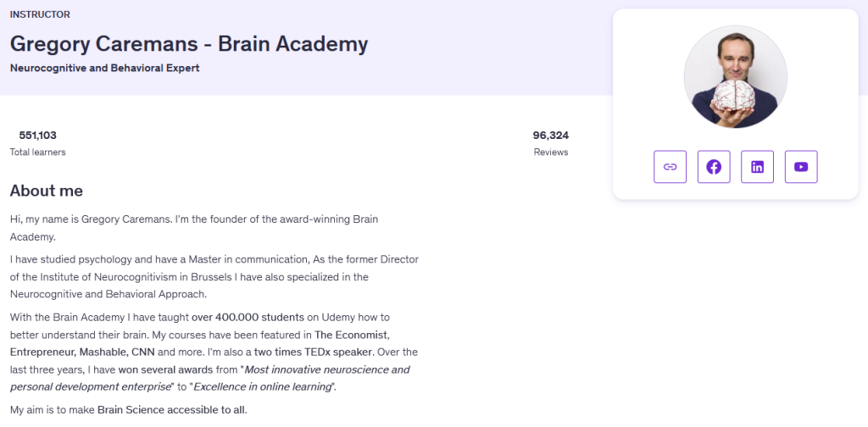This screenshot has width=868, height=427.
Task: Go to the instructor's YouTube channel
Action: (x=801, y=167)
